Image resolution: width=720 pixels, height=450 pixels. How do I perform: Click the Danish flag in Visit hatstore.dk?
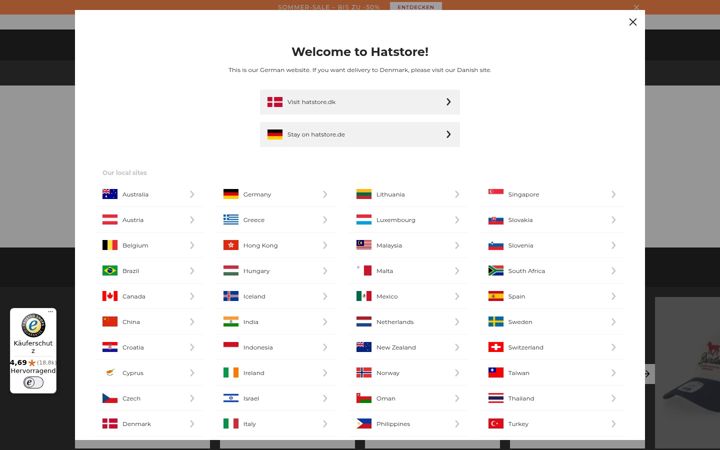click(275, 102)
